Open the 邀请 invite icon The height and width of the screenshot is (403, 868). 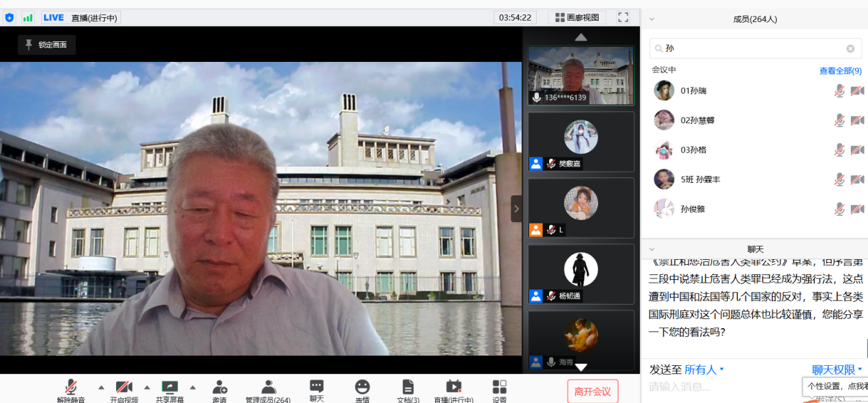pyautogui.click(x=219, y=387)
